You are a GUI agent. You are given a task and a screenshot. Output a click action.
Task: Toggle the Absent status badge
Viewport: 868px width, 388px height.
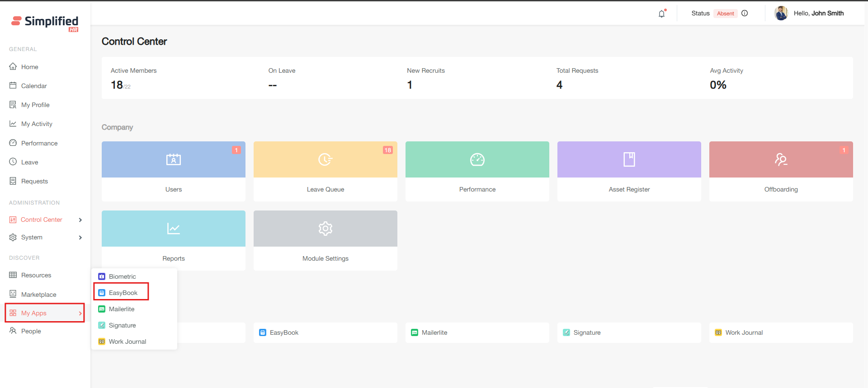pos(725,14)
